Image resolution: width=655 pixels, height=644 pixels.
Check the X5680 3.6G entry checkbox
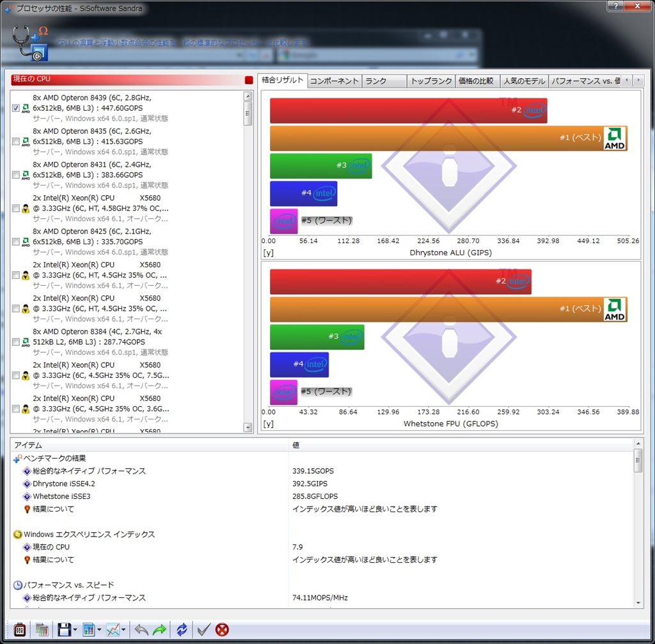point(16,409)
